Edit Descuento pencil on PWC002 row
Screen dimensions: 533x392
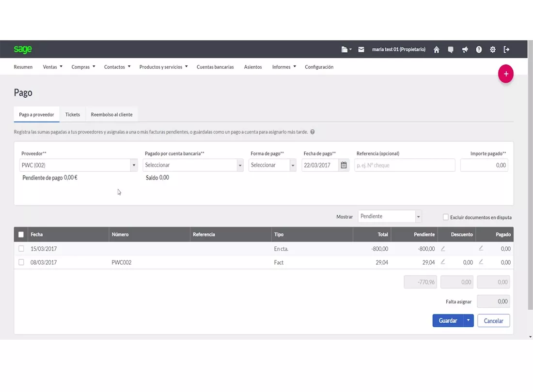(443, 262)
